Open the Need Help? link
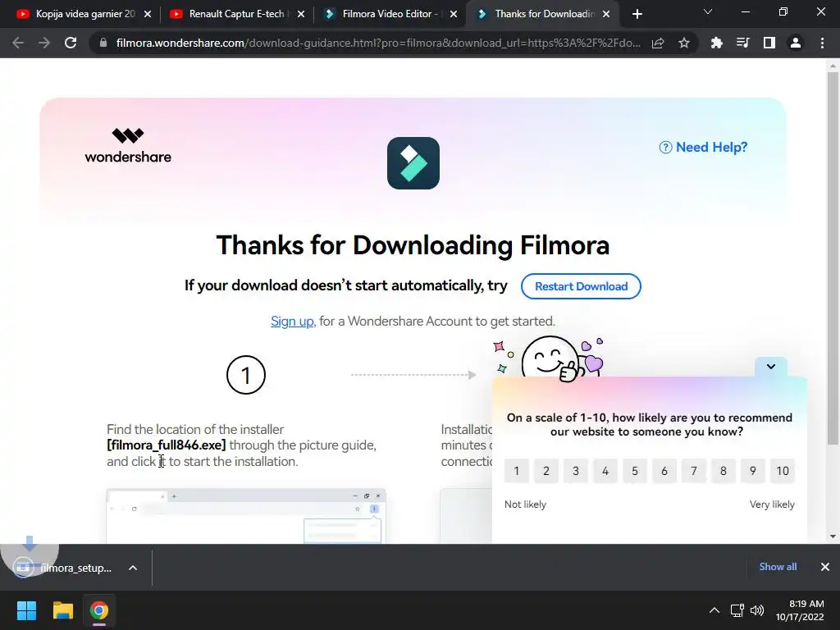The image size is (840, 630). (703, 147)
